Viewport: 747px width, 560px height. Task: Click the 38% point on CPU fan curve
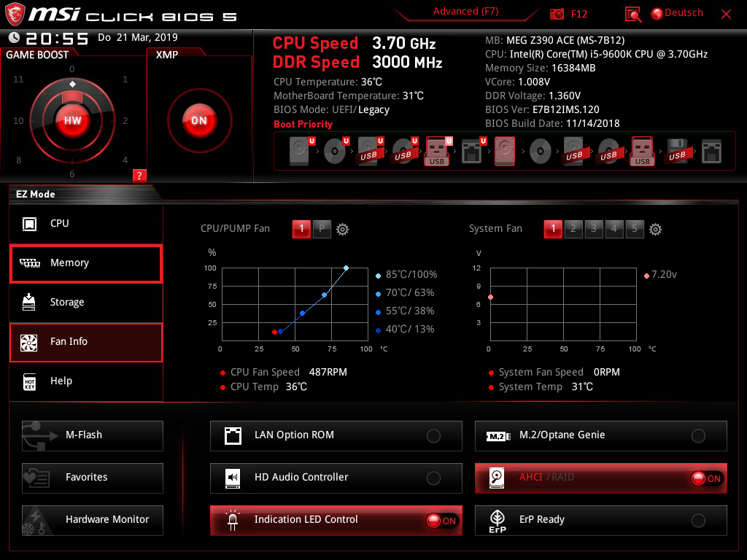(x=303, y=314)
